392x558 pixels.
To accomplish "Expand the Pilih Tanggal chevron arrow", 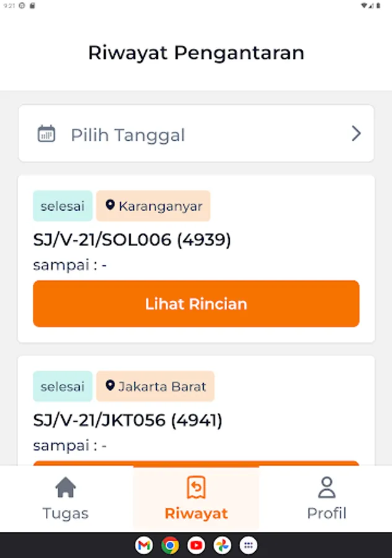I will (356, 134).
